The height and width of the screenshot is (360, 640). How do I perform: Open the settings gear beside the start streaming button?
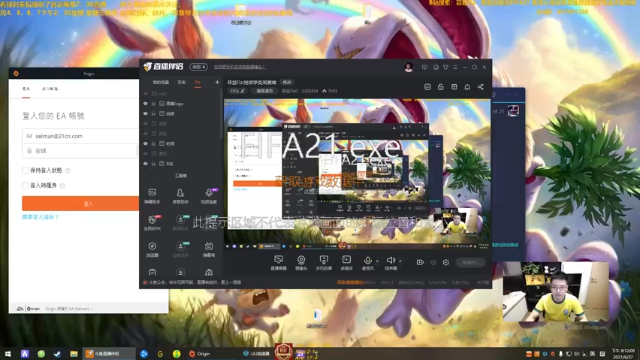click(446, 262)
